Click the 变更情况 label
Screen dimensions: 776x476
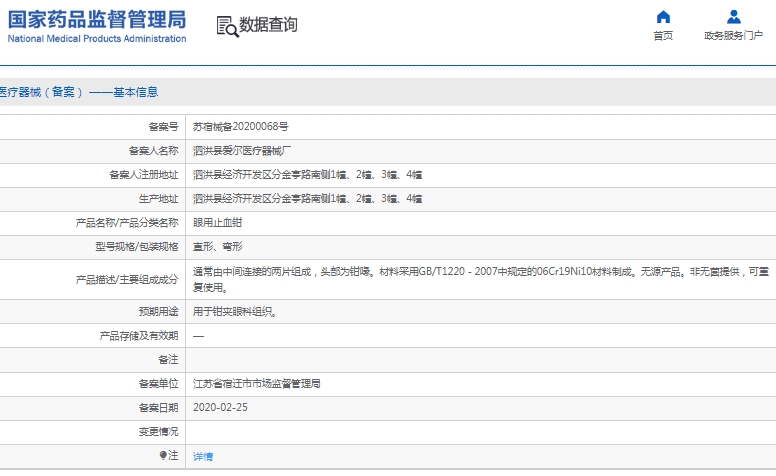coord(158,431)
